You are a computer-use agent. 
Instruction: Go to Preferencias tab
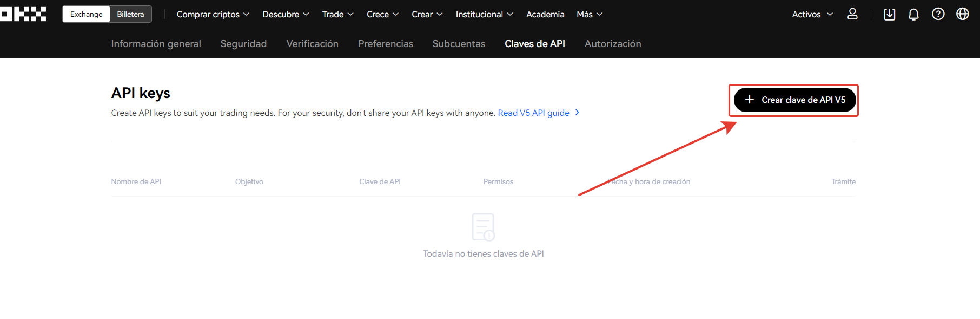pos(386,44)
